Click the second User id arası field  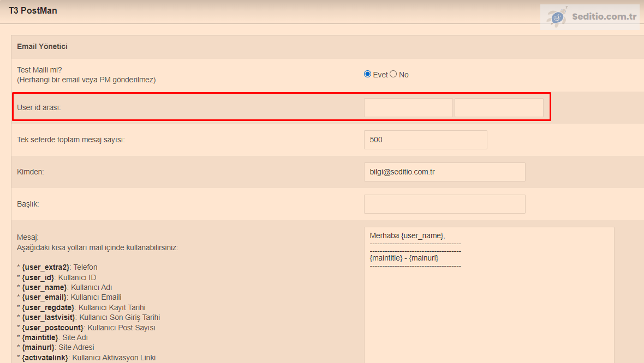coord(499,107)
